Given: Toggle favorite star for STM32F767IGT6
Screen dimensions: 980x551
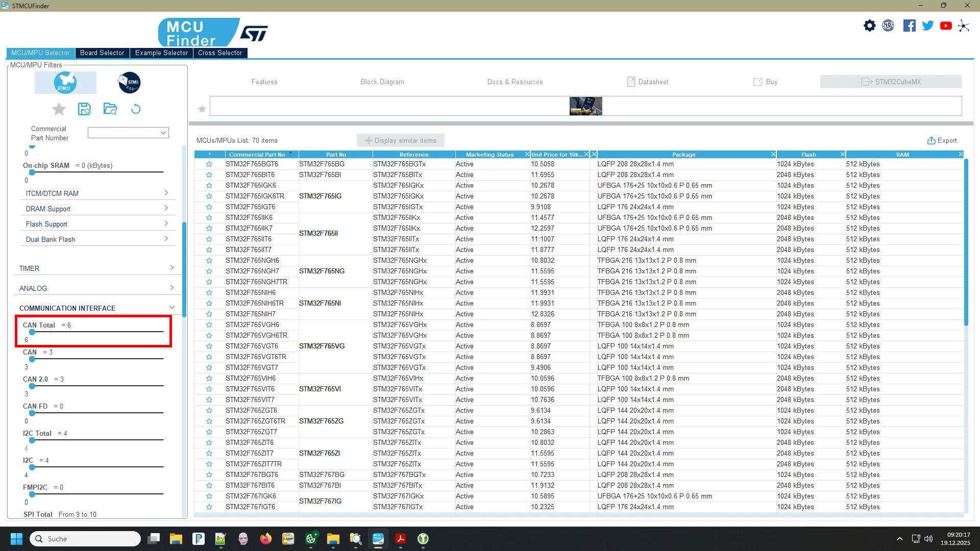Looking at the screenshot, I should click(209, 507).
